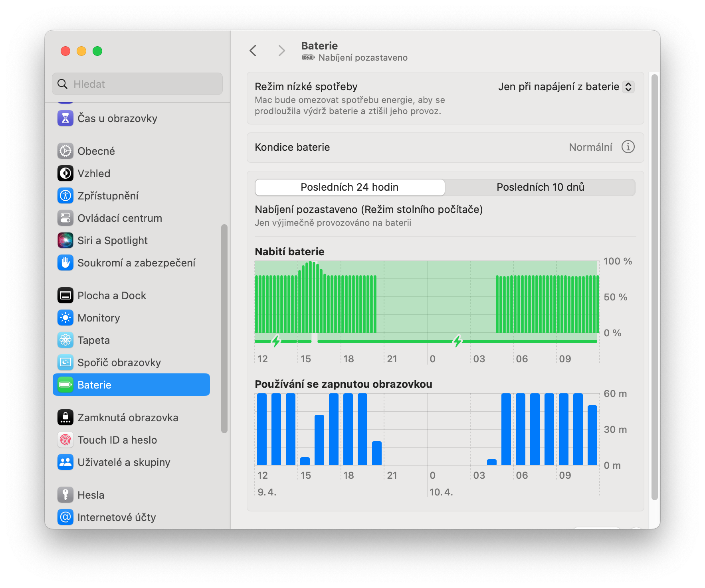Click the main pane scrollbar
This screenshot has height=588, width=705.
[x=654, y=287]
